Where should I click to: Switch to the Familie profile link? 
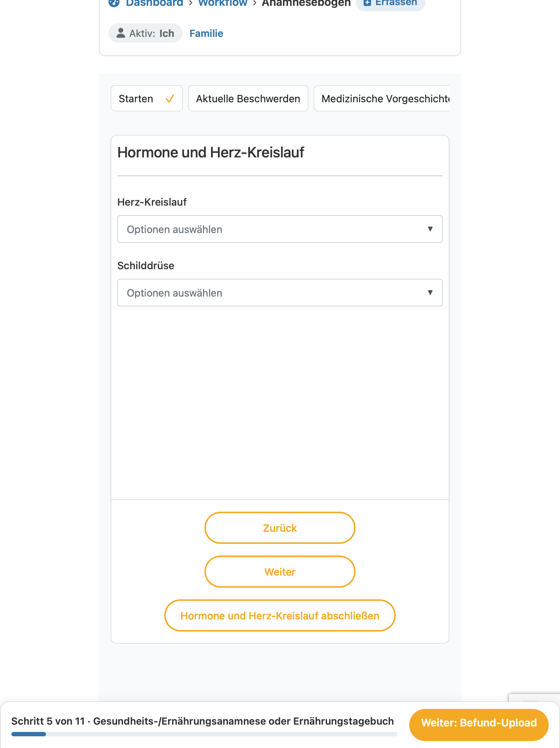click(x=206, y=33)
